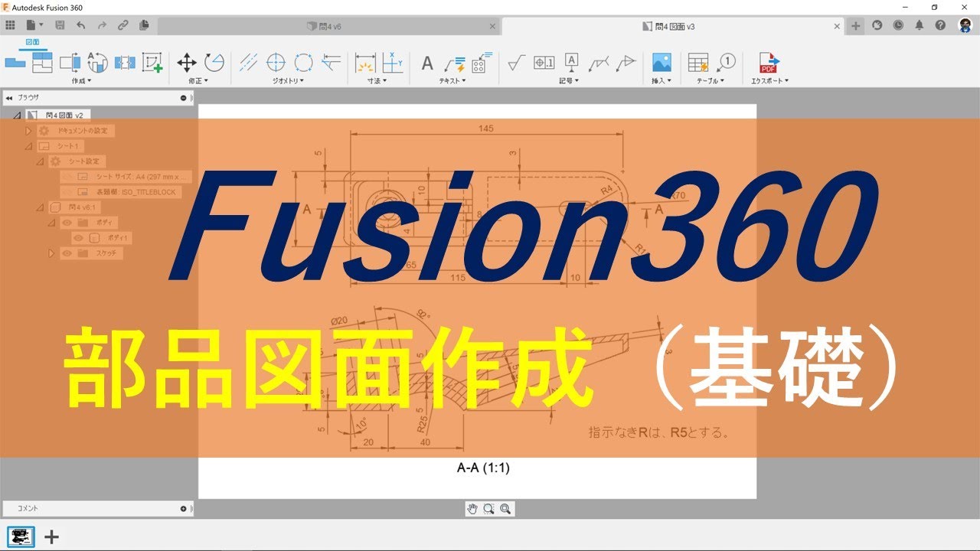
Task: Open the 寸法 dropdown menu
Action: (x=377, y=80)
